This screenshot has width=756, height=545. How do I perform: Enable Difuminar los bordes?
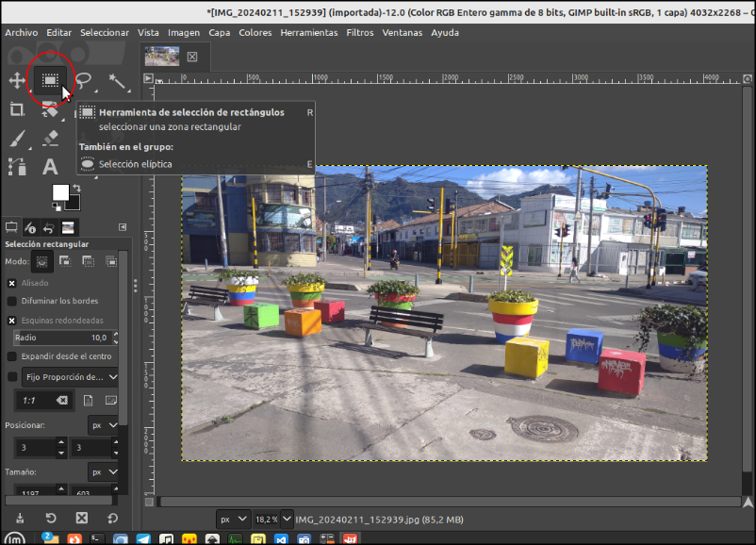click(12, 301)
